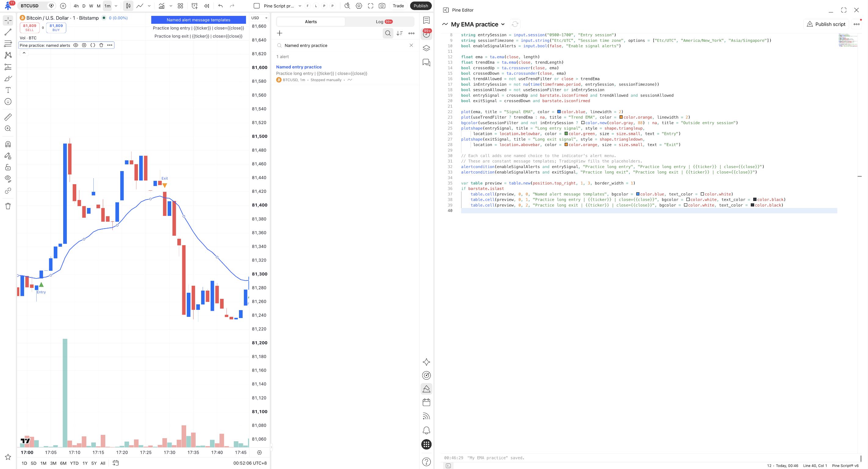Click the Publish script button

click(x=826, y=24)
